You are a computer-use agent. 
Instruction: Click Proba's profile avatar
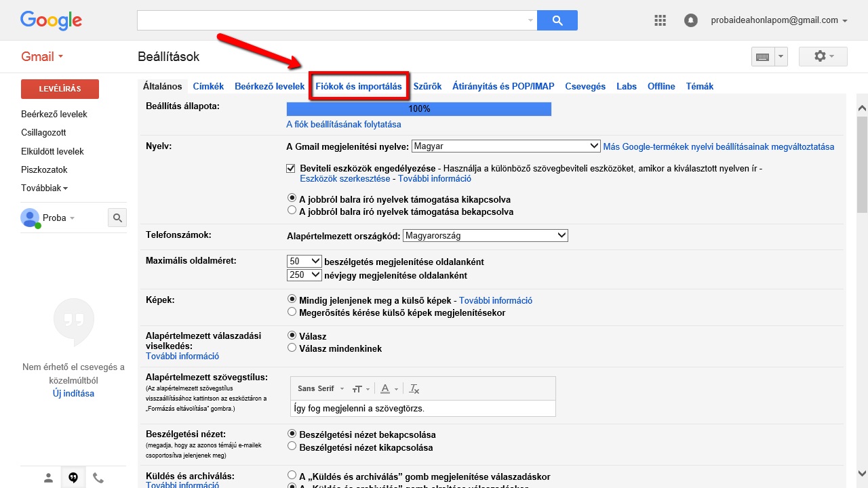point(30,218)
